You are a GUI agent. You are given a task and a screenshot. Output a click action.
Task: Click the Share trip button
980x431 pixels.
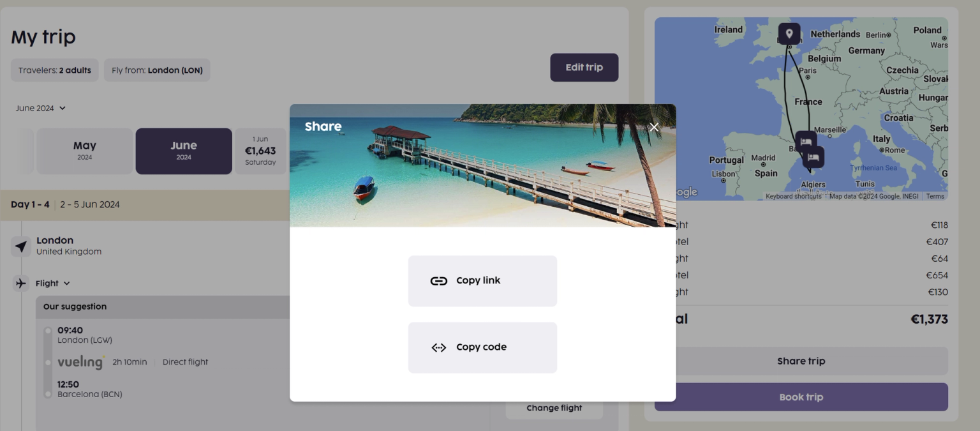tap(801, 361)
